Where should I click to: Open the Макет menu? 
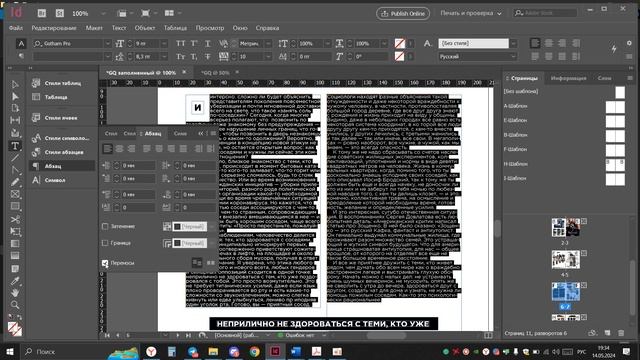point(94,28)
